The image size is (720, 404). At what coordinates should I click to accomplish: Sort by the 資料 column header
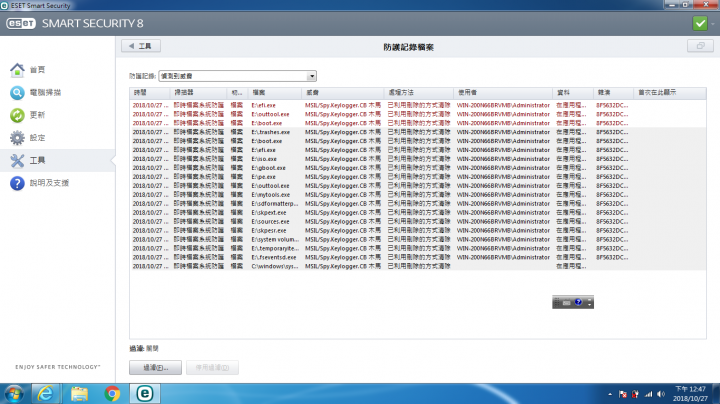pos(572,93)
